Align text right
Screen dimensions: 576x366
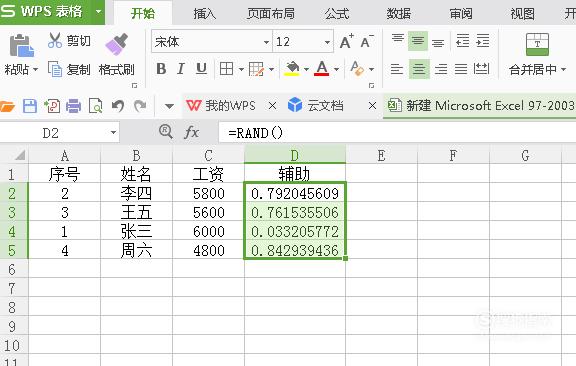[440, 69]
